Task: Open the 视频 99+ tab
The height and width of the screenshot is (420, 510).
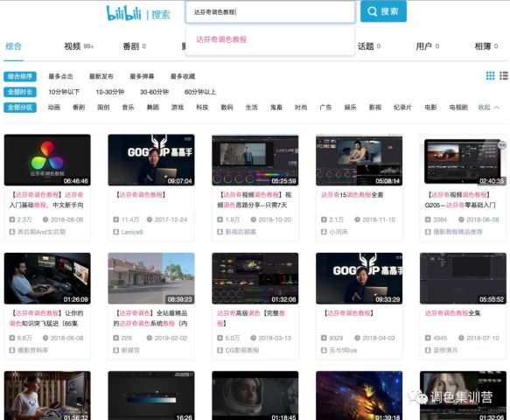Action: tap(79, 46)
